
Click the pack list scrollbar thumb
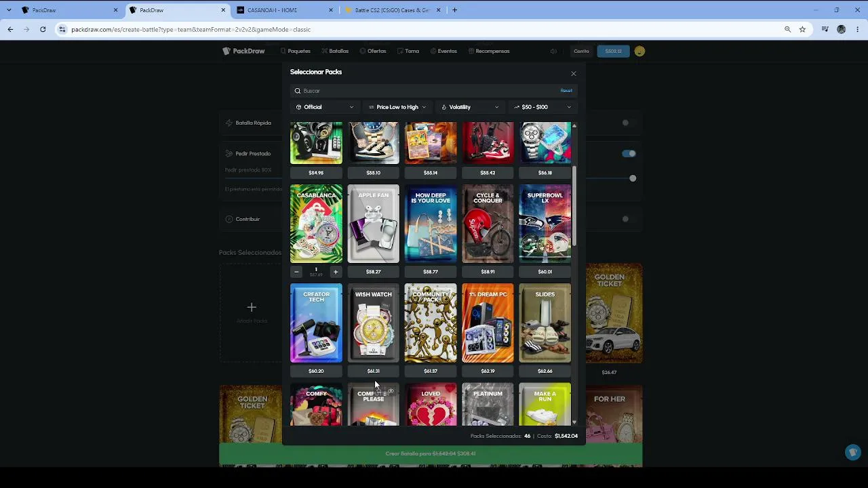(574, 206)
